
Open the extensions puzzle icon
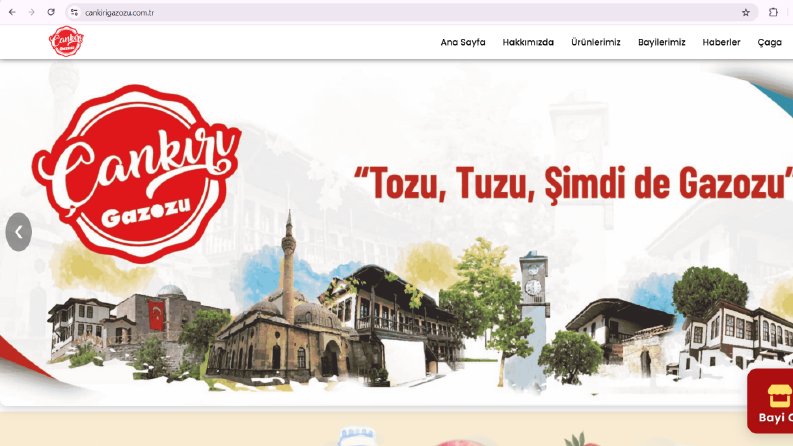tap(773, 13)
